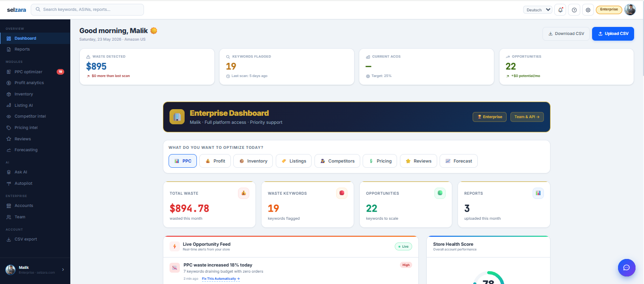This screenshot has width=644, height=284.
Task: Click the Keywords Flagged top card
Action: coord(287,66)
